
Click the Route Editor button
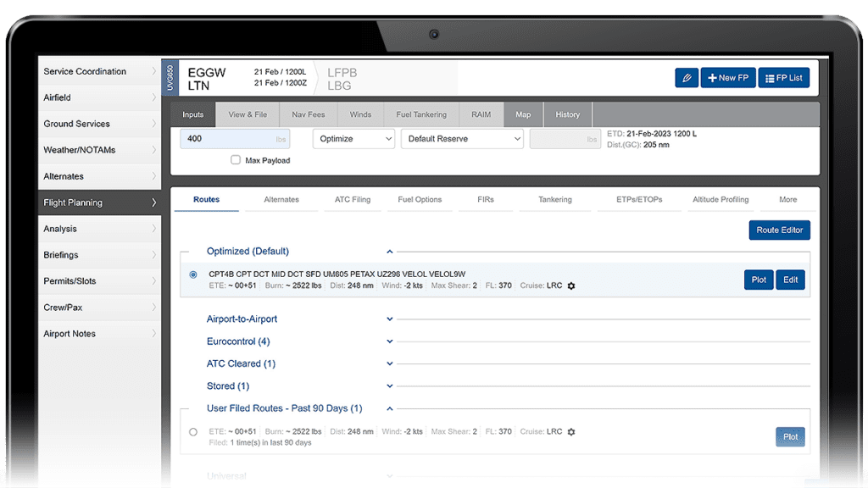click(x=779, y=230)
